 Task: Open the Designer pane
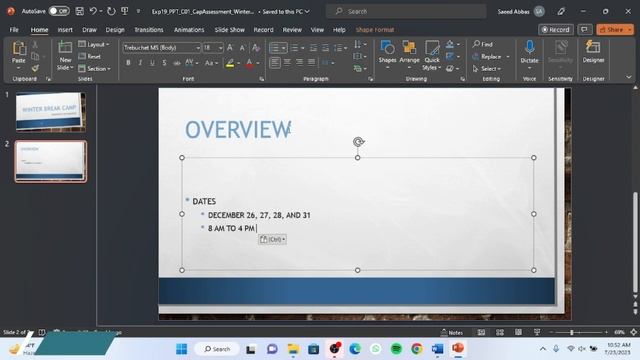point(593,52)
